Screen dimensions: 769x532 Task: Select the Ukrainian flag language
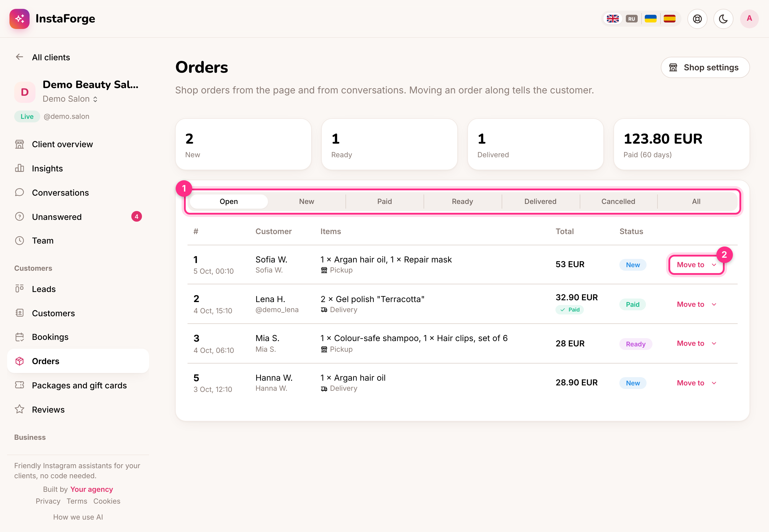tap(651, 19)
